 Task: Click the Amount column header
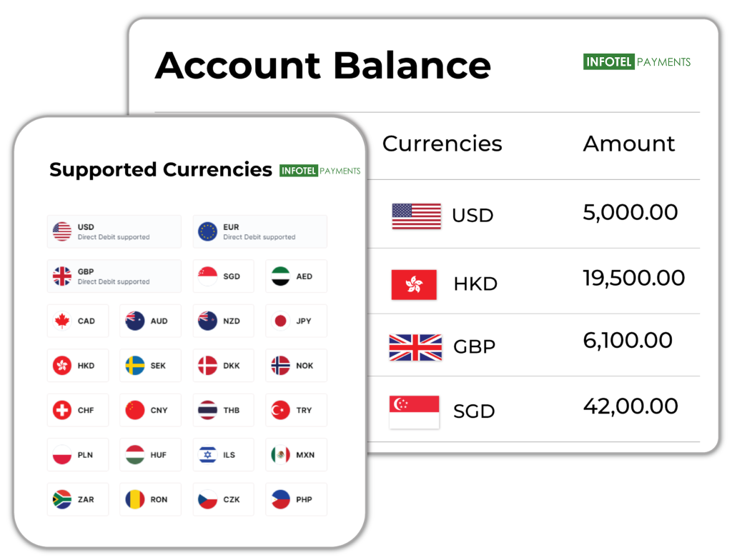[628, 144]
